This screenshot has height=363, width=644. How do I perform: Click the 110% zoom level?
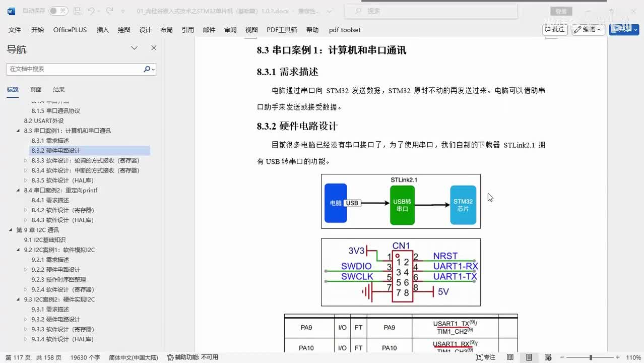click(x=633, y=357)
